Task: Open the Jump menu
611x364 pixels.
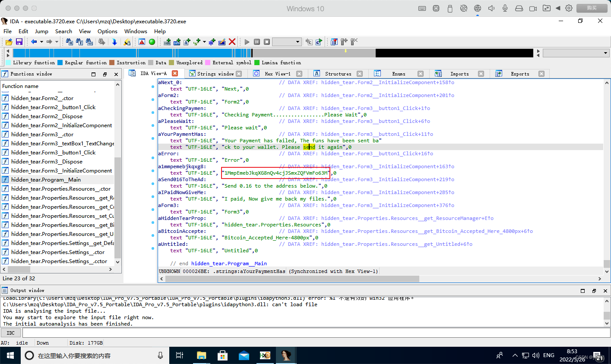Action: click(41, 31)
